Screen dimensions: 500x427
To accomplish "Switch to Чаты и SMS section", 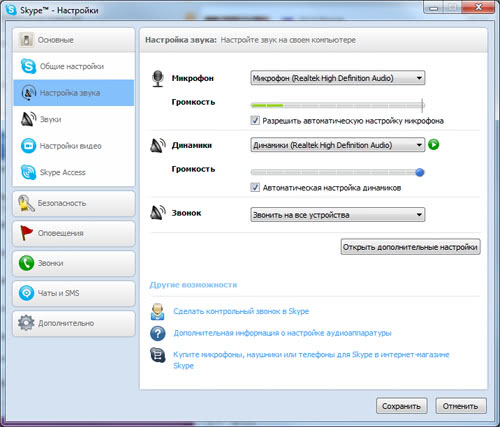I will tap(74, 293).
